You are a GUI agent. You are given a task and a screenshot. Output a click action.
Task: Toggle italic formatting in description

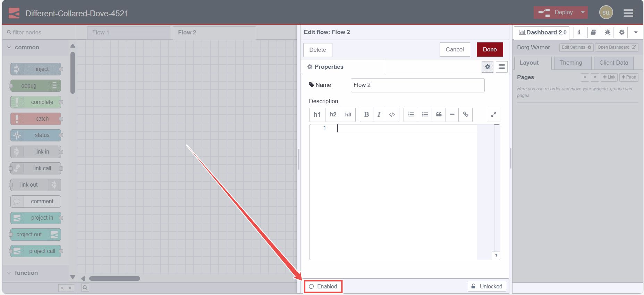tap(379, 115)
